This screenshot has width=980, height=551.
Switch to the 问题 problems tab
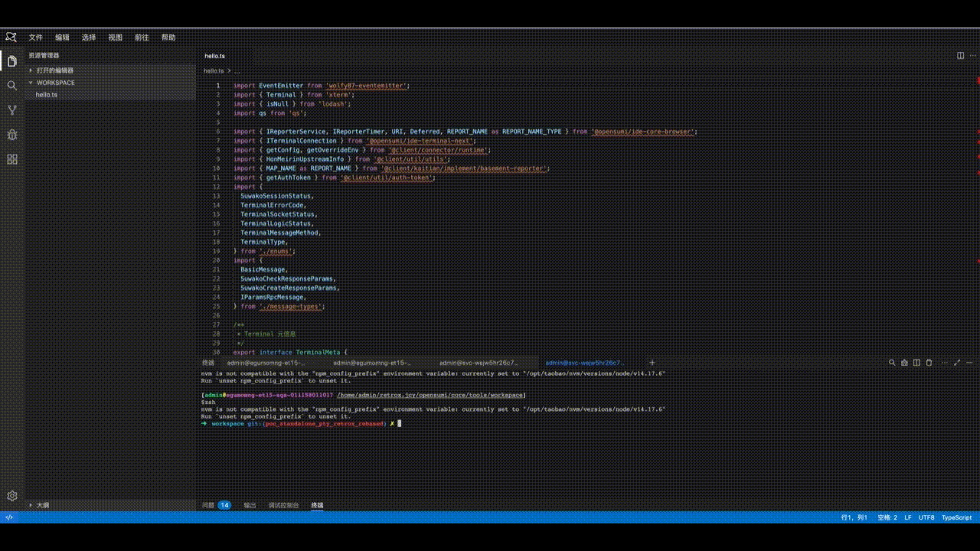click(208, 505)
